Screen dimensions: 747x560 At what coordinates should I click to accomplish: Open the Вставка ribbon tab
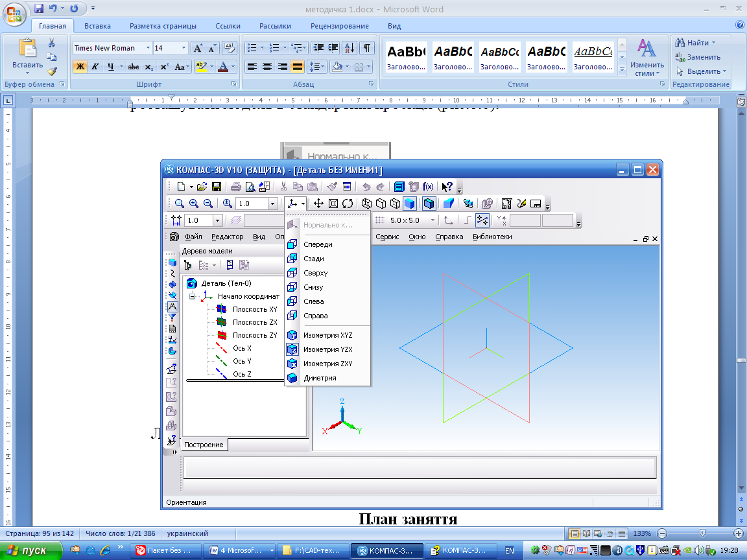pos(98,26)
